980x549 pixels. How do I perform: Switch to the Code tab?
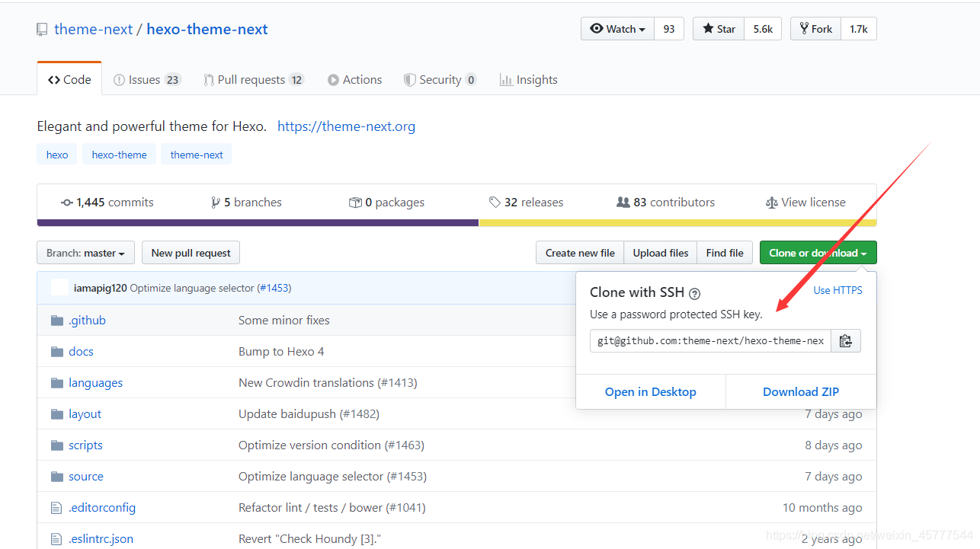(69, 79)
